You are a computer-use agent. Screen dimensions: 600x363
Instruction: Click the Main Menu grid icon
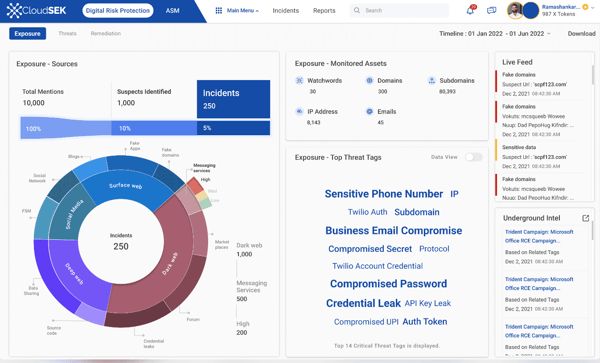tap(218, 10)
